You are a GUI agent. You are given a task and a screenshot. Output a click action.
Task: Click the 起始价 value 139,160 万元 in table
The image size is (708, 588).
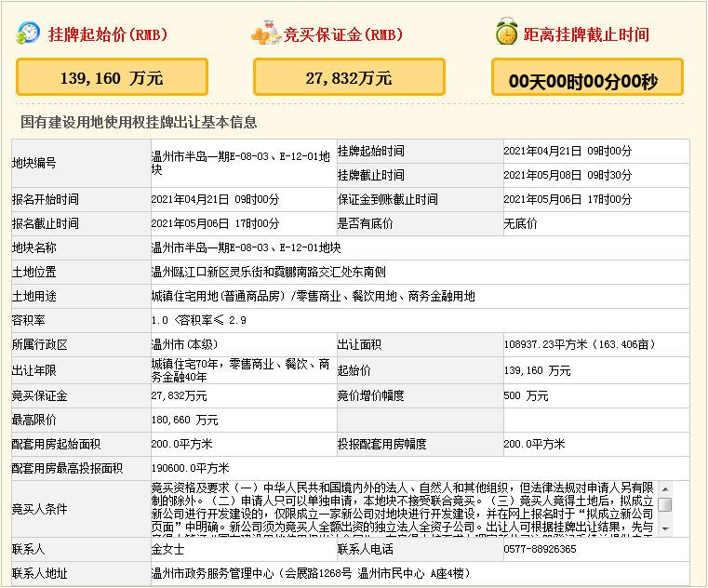coord(538,370)
